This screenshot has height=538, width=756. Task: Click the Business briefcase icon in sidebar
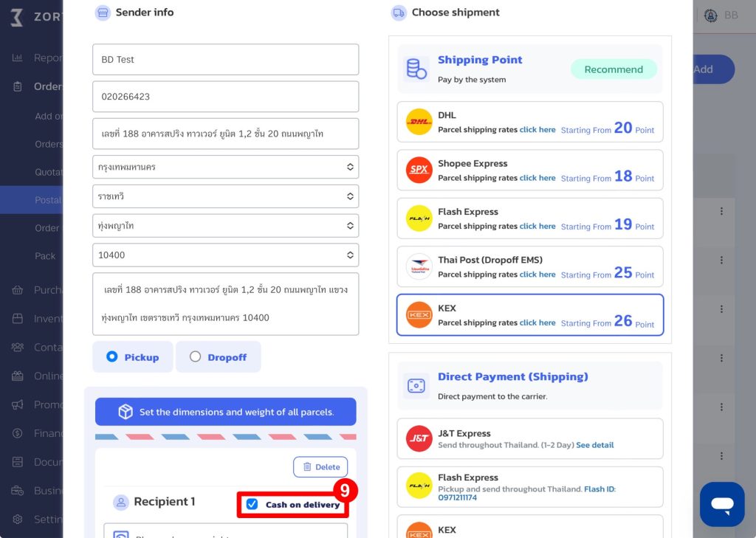coord(18,491)
